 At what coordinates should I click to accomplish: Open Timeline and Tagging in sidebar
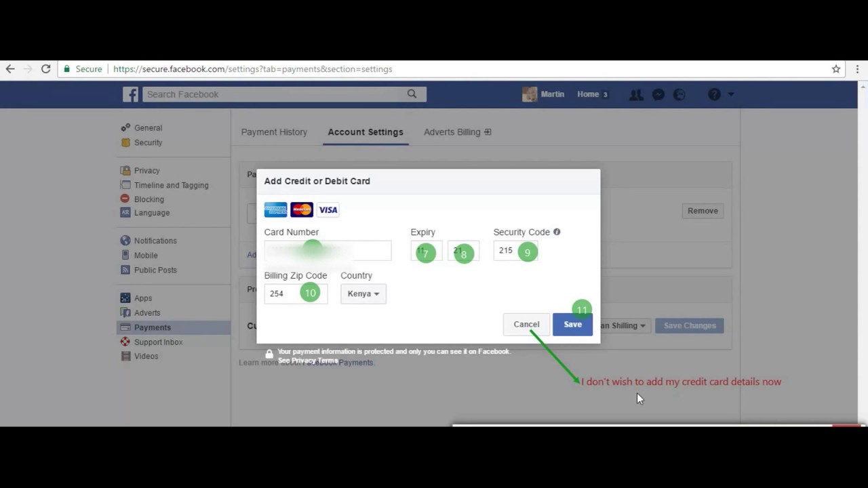pos(171,185)
